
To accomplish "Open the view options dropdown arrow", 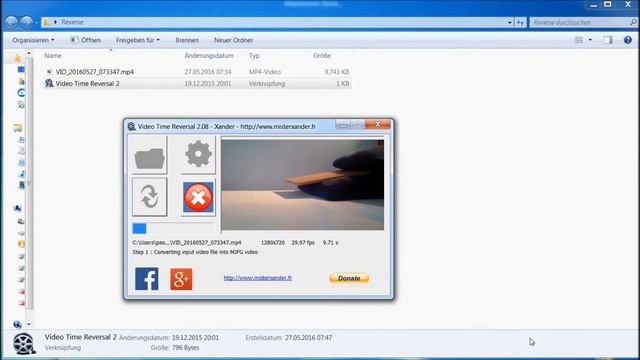I will point(590,40).
